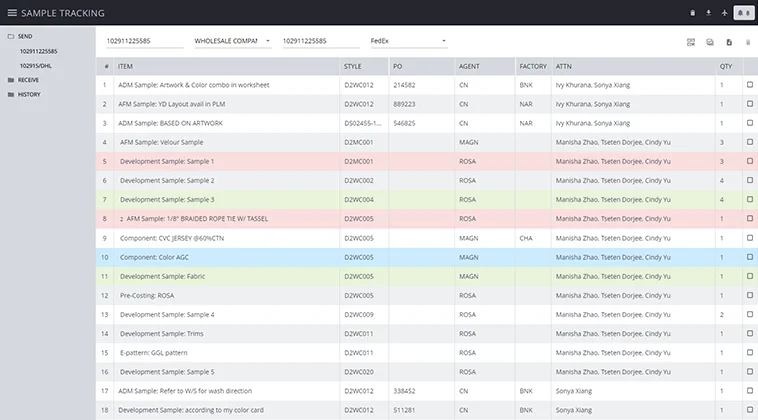Select shipment 102911225585 in the sidebar
The height and width of the screenshot is (420, 758).
[x=39, y=51]
